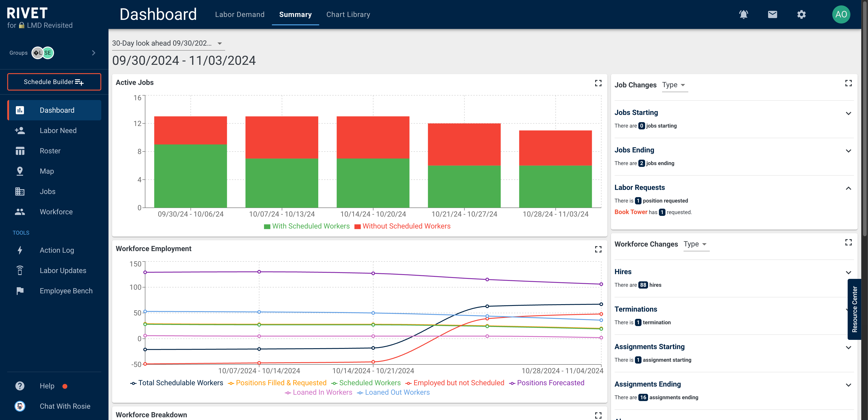
Task: Switch to the Labor Demand tab
Action: 240,14
